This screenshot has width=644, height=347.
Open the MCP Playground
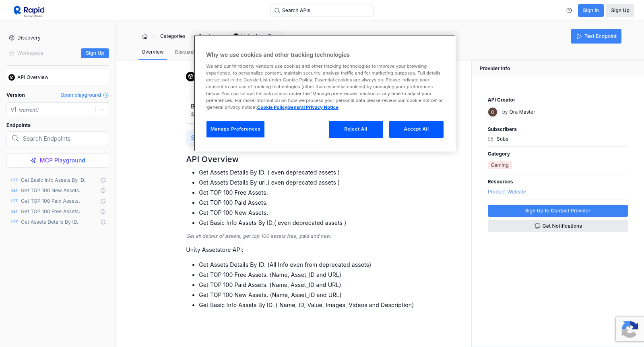(x=58, y=160)
